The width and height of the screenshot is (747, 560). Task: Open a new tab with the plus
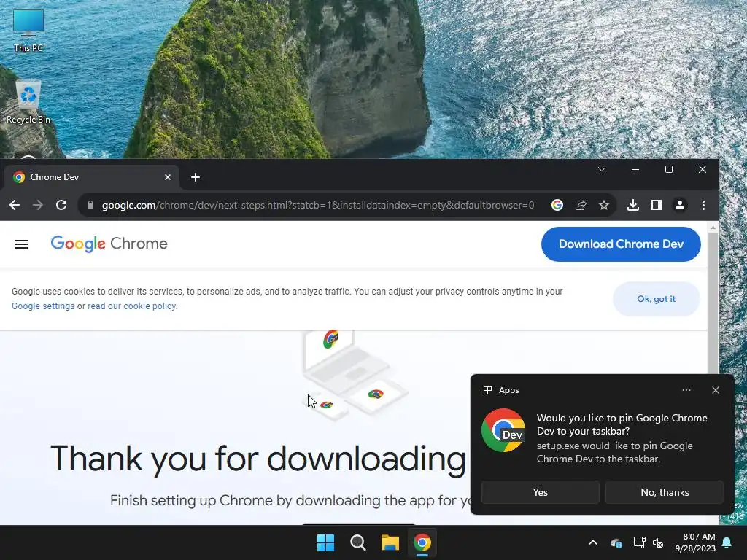[x=196, y=177]
